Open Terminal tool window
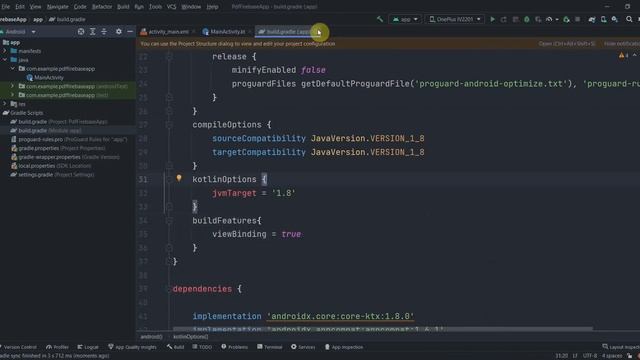The width and height of the screenshot is (640, 360). click(270, 347)
